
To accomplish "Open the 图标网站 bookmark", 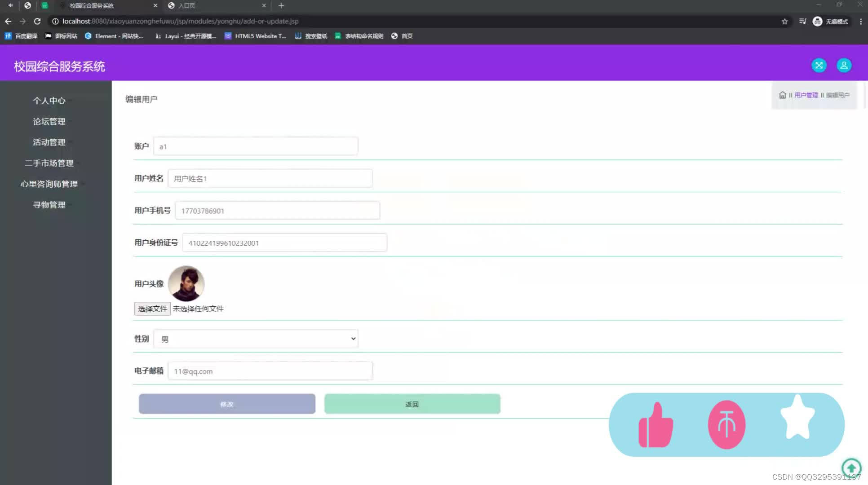I will coord(61,36).
